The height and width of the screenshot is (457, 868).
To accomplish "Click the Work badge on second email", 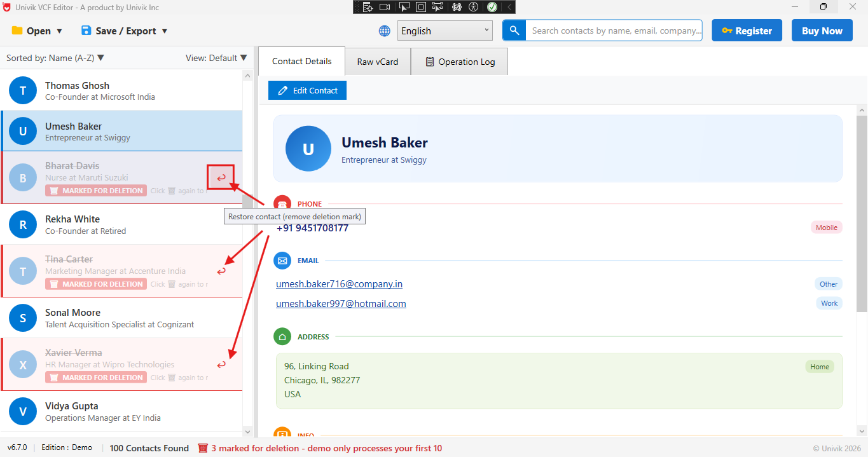I will tap(829, 303).
